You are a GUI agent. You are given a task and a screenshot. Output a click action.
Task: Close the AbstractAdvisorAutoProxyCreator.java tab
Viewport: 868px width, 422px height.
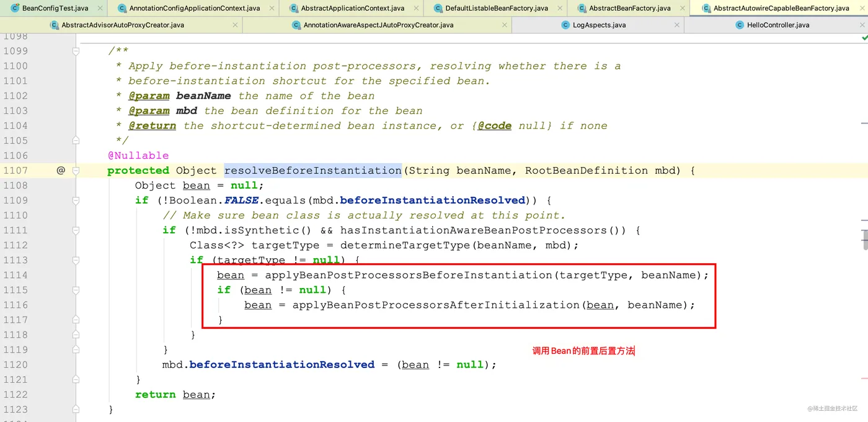(x=235, y=25)
